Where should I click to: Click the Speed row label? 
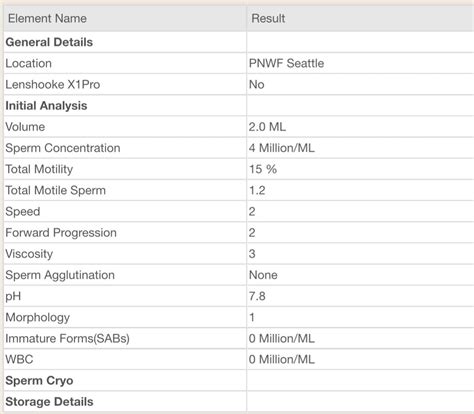(x=23, y=212)
